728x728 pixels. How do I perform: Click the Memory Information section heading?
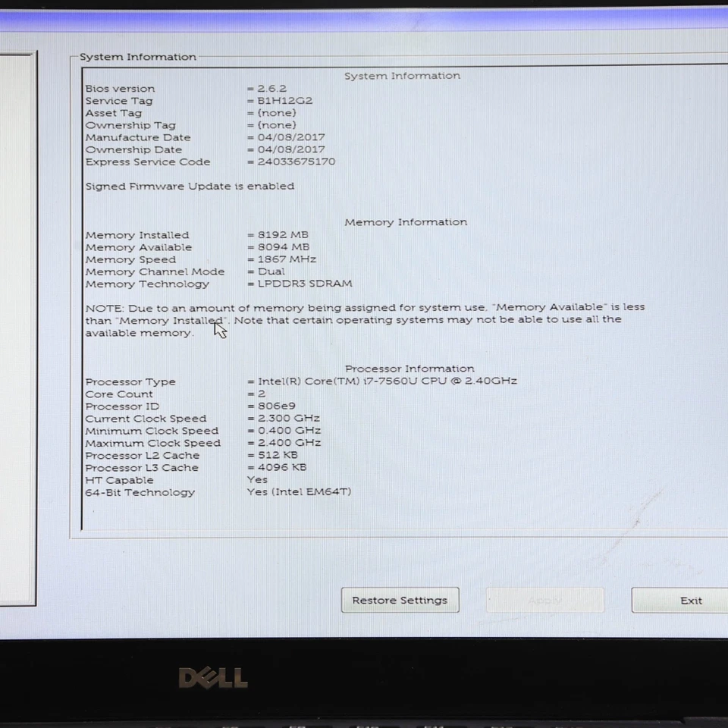click(x=406, y=221)
